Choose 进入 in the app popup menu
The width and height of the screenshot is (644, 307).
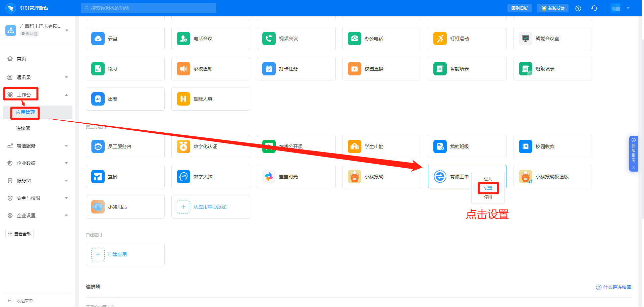pyautogui.click(x=488, y=179)
